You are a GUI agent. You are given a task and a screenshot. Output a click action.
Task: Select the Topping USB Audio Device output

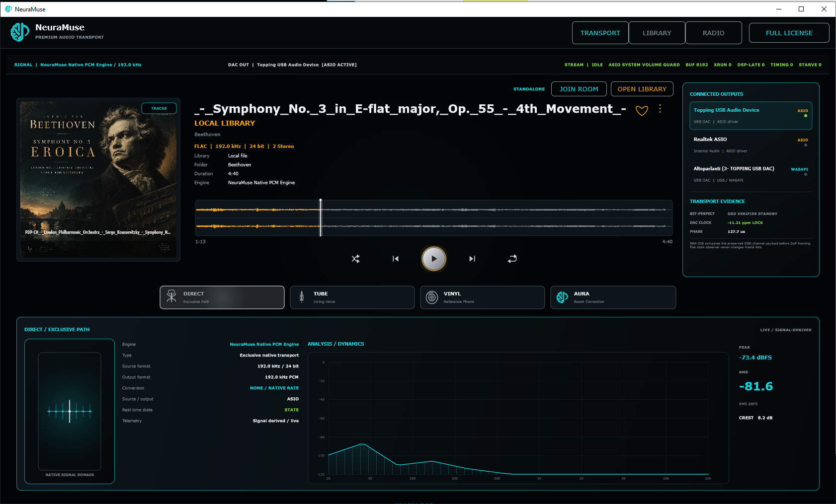[x=751, y=116]
